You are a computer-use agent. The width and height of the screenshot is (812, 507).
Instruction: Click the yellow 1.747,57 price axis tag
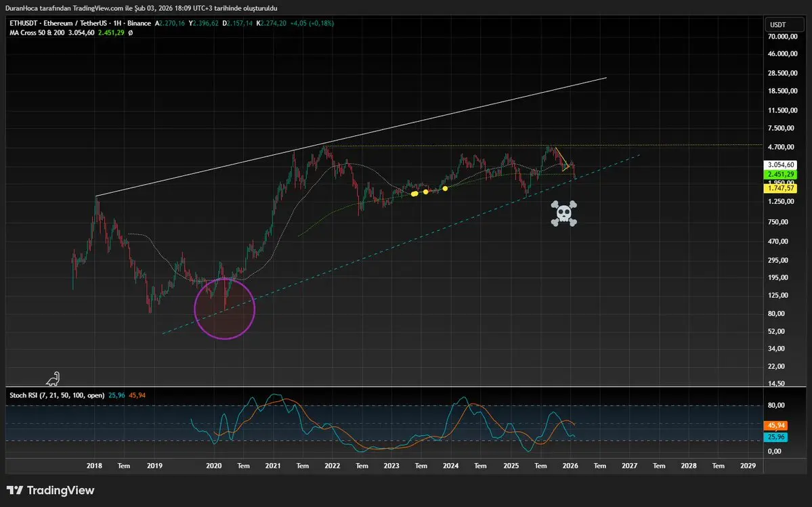click(781, 188)
